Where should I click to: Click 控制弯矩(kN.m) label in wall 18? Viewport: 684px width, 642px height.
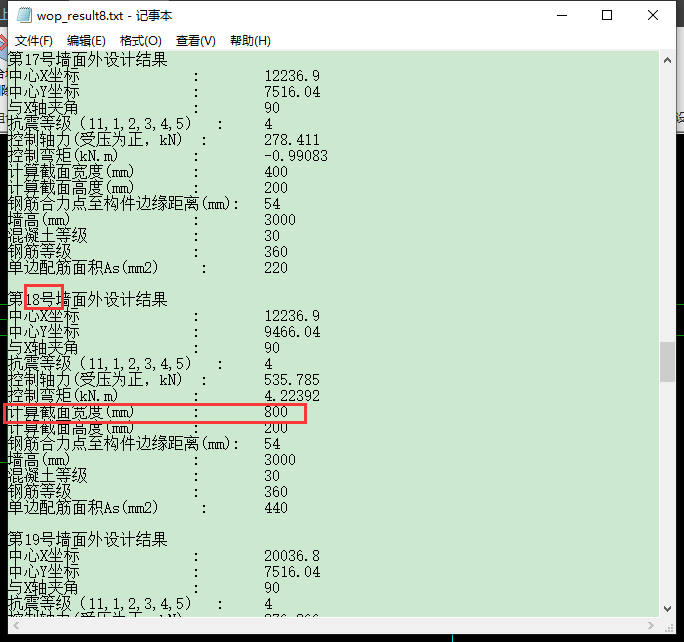pos(63,396)
